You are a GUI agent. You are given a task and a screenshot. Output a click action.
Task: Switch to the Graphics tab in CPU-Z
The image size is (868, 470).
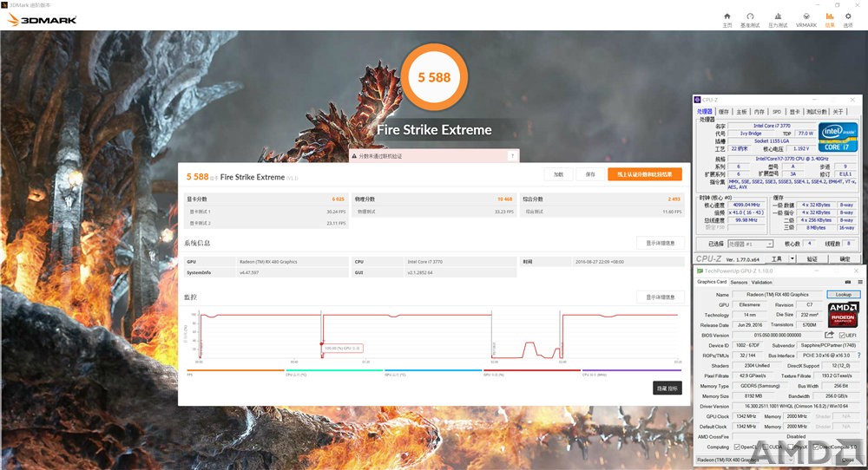(795, 112)
